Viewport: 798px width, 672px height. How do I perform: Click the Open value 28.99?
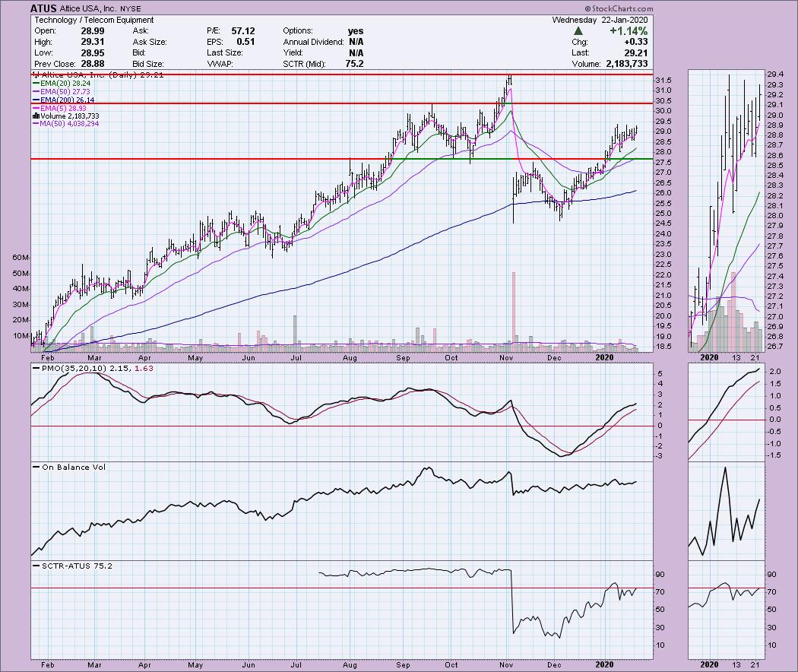93,31
